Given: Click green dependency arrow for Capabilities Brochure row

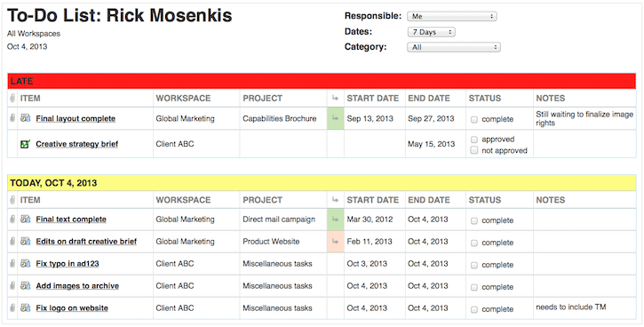Looking at the screenshot, I should pos(335,118).
